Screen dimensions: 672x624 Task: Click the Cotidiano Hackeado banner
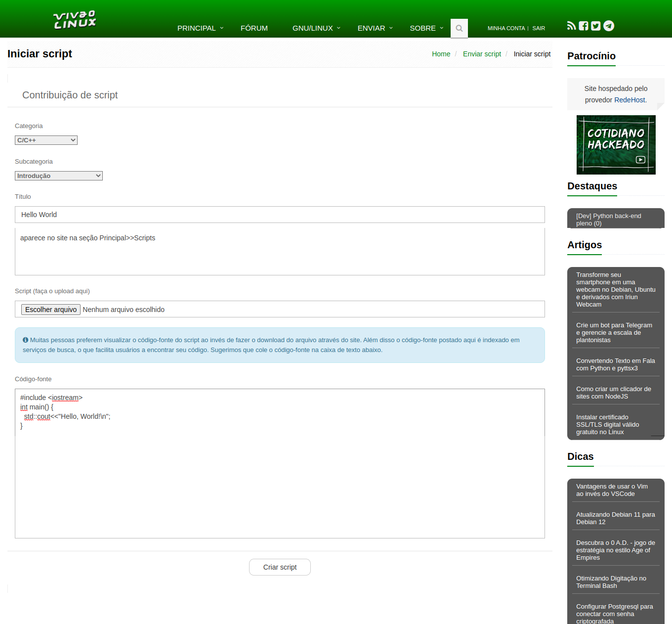(616, 145)
